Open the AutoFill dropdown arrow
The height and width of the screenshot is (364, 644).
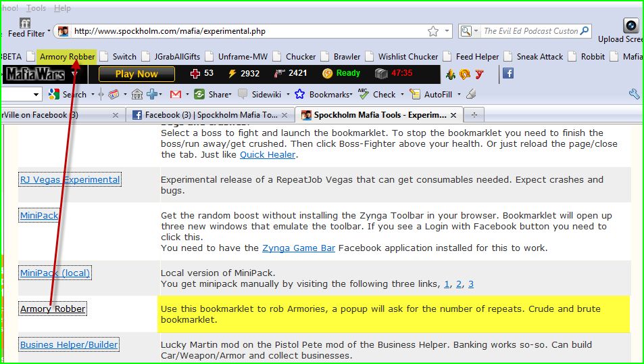point(459,95)
